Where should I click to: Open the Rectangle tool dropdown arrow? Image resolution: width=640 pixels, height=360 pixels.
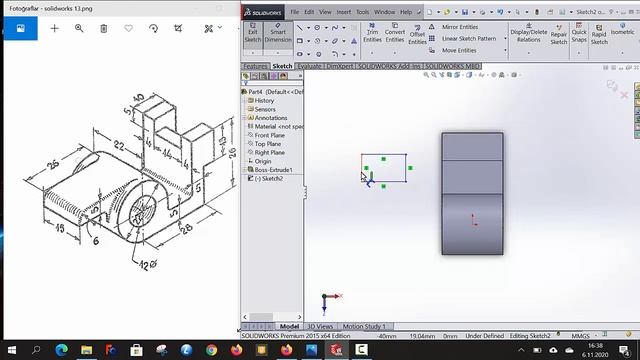pyautogui.click(x=308, y=41)
